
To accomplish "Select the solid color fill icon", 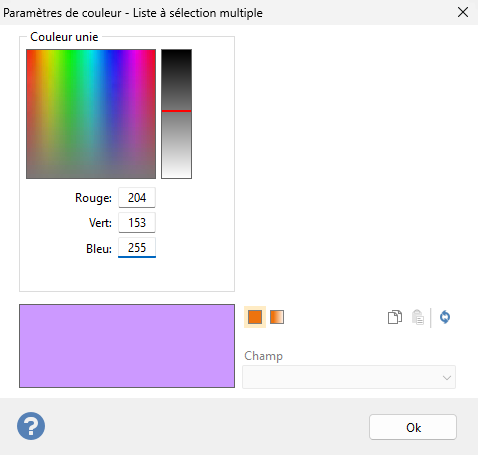I will point(255,317).
